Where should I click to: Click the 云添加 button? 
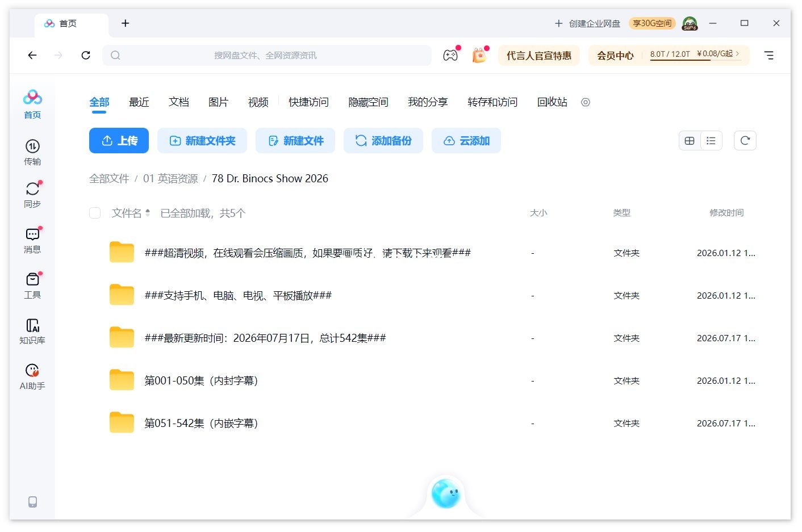click(x=466, y=141)
